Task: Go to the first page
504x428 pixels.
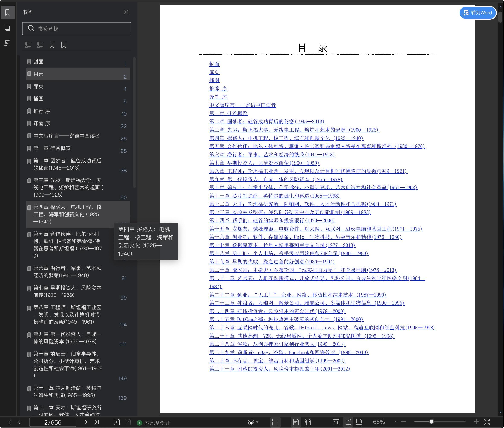Action: (x=9, y=422)
